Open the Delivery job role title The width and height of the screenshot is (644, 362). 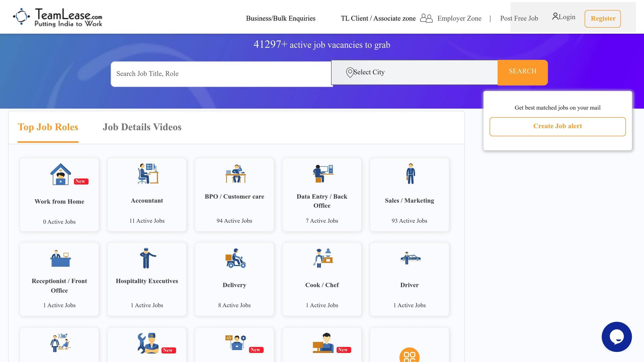click(x=234, y=285)
